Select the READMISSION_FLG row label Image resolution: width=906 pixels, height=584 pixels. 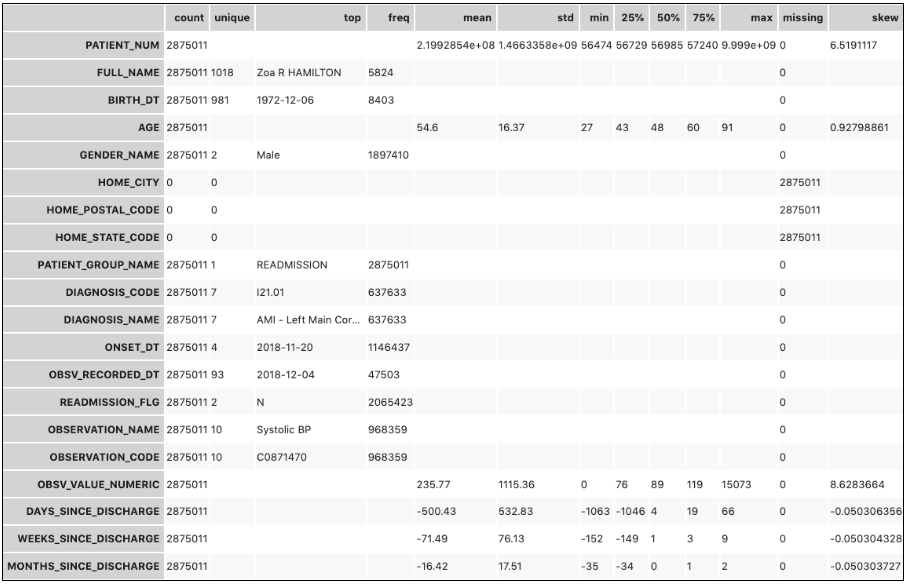pyautogui.click(x=84, y=402)
